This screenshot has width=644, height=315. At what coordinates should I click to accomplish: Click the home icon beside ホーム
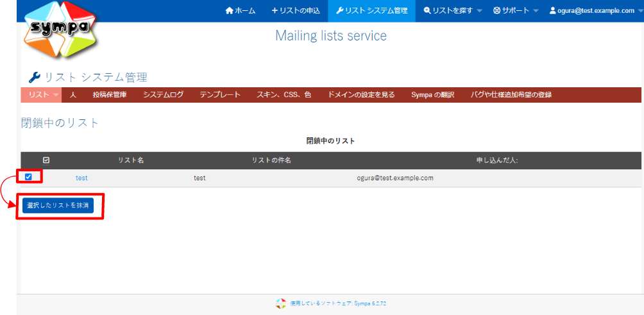230,11
